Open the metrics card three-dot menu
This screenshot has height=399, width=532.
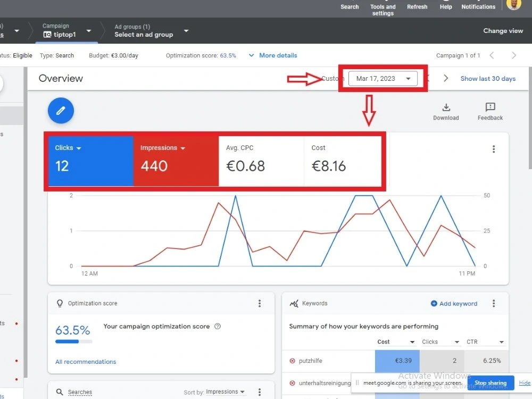coord(494,149)
